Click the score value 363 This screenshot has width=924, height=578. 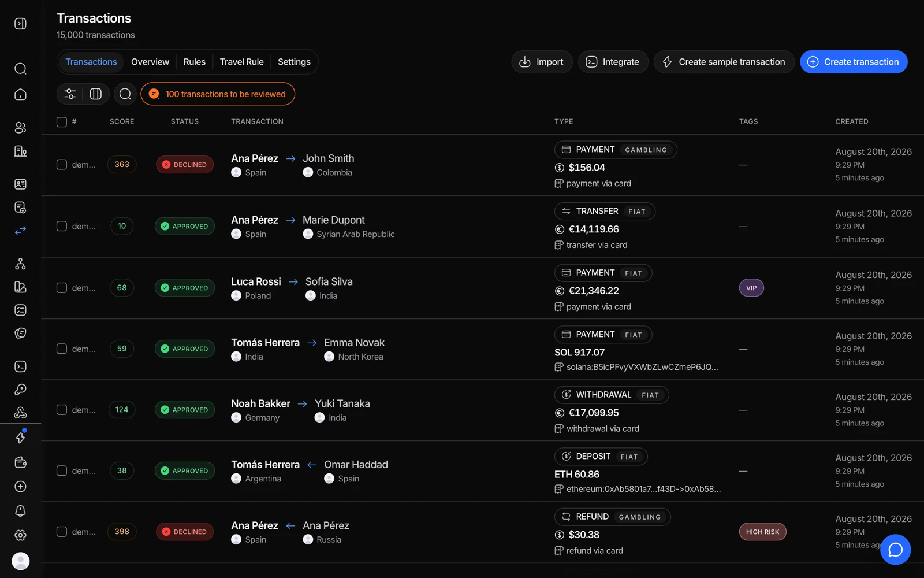pos(122,164)
